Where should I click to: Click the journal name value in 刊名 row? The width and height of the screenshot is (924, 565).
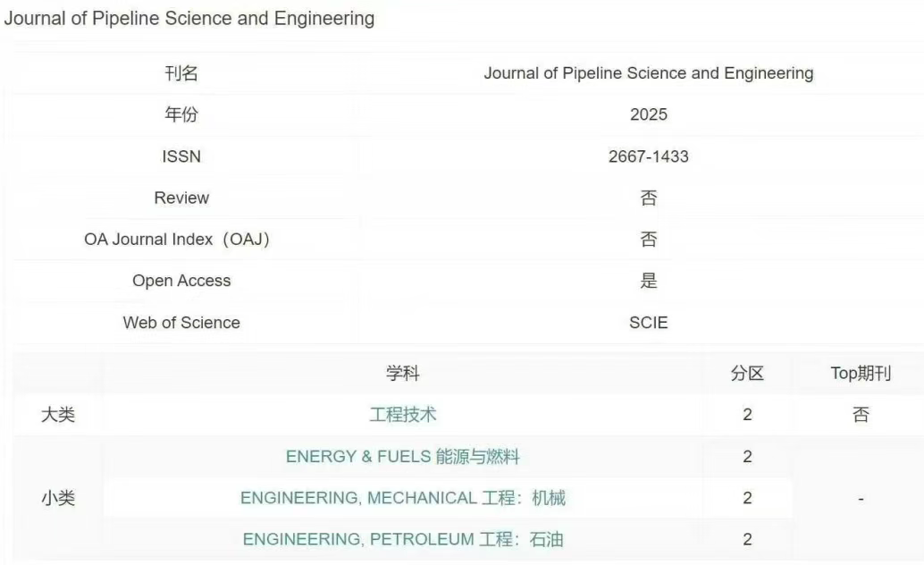click(x=648, y=73)
